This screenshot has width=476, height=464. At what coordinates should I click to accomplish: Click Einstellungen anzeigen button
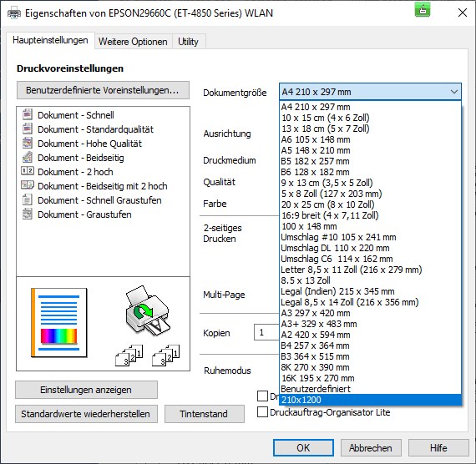coord(86,390)
